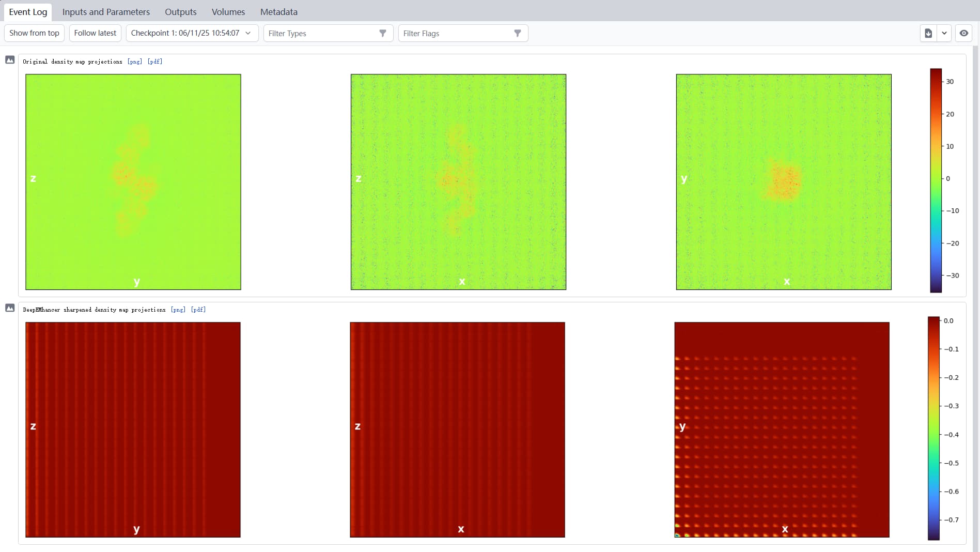Click the image icon beside Original density map

(x=10, y=60)
